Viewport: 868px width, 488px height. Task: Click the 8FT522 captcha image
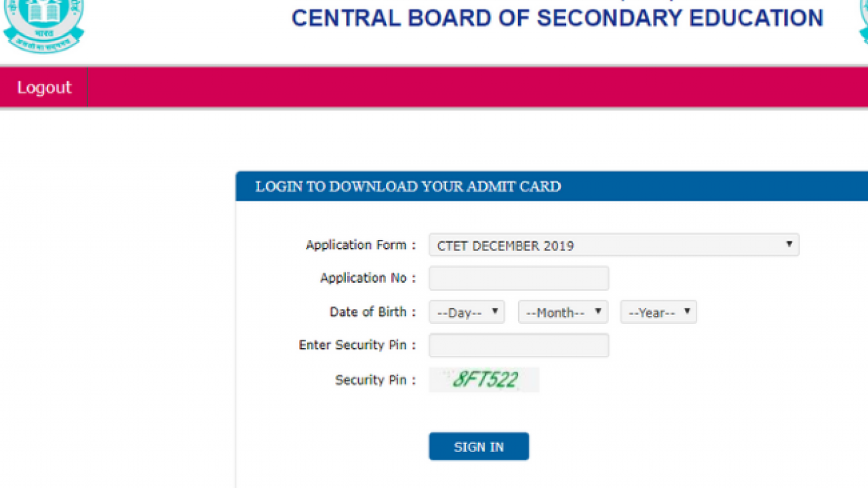pyautogui.click(x=484, y=380)
